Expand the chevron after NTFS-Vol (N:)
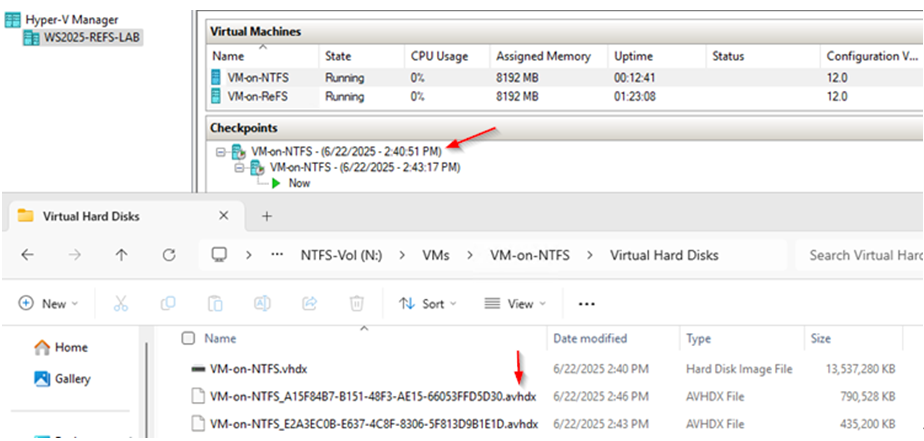 pos(402,255)
